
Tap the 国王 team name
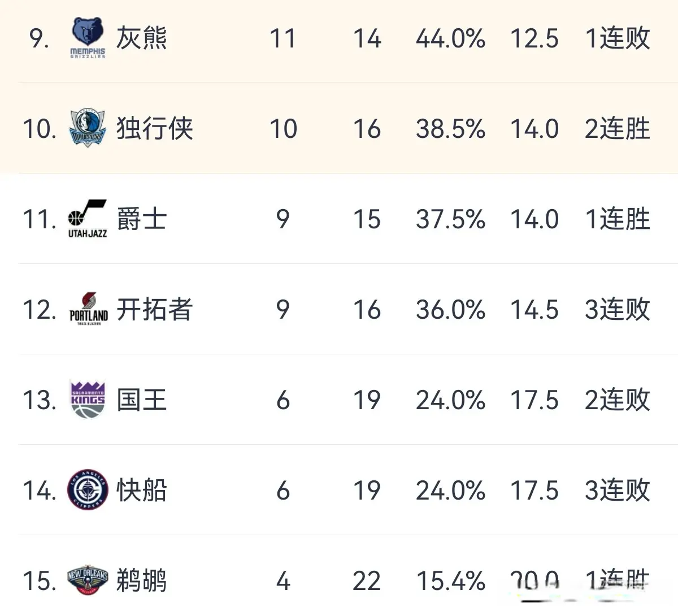point(142,400)
